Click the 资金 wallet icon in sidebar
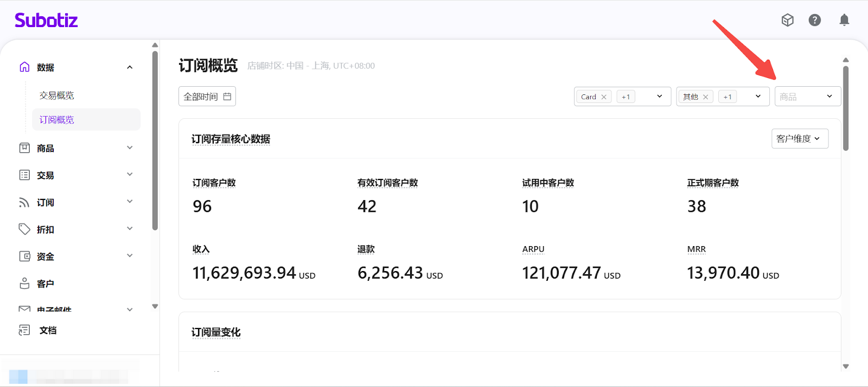 (x=24, y=256)
